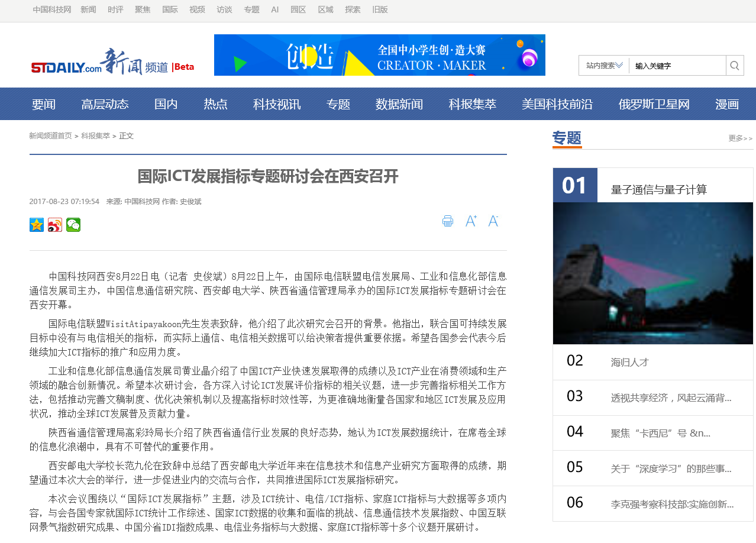Click the 创造 CREATOR MAKER banner ad
The image size is (756, 543).
(x=380, y=55)
